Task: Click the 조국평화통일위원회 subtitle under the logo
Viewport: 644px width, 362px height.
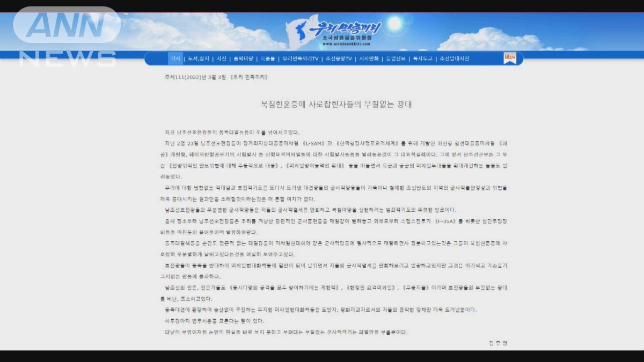Action: pyautogui.click(x=347, y=38)
